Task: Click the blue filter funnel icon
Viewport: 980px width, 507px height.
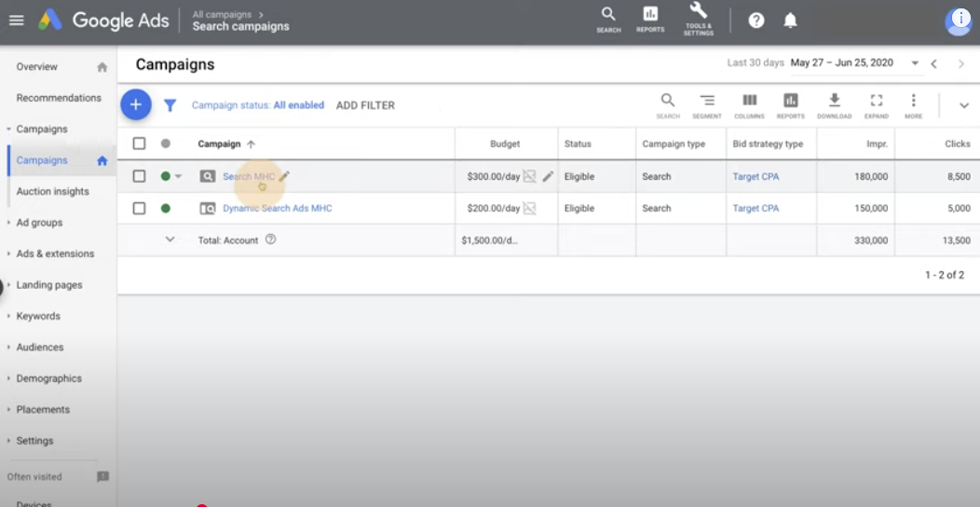Action: click(x=170, y=105)
